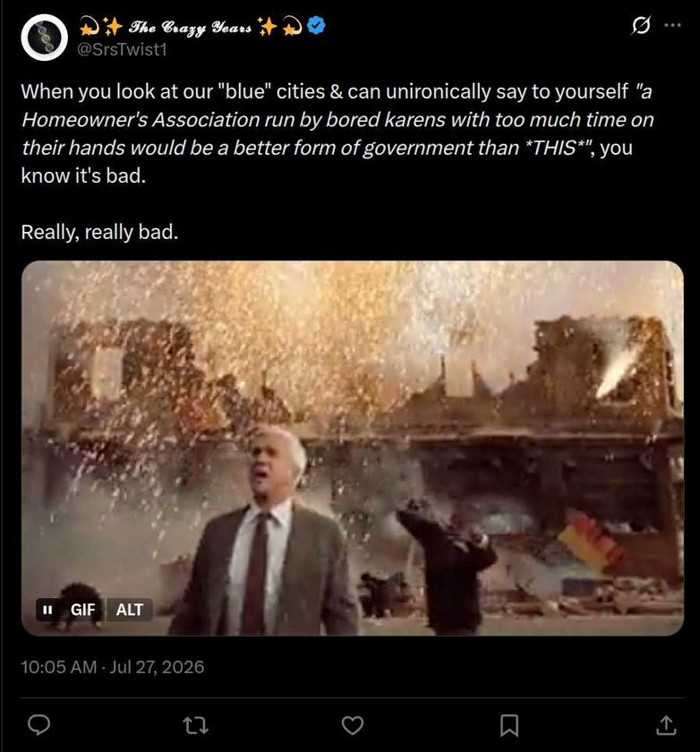Show the ALT image description

[x=130, y=610]
